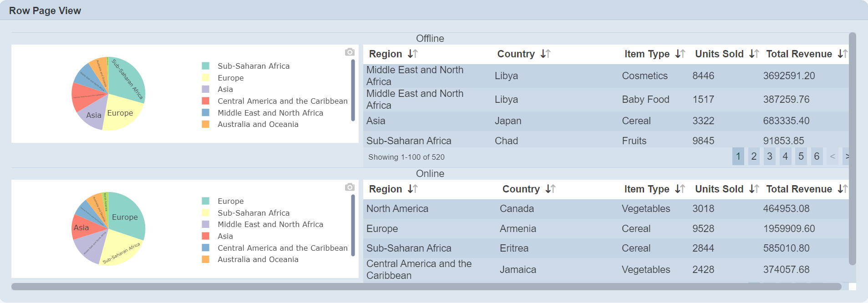Screen dimensions: 868x303
Task: Hide Asia series in the Offline legend
Action: pyautogui.click(x=225, y=90)
